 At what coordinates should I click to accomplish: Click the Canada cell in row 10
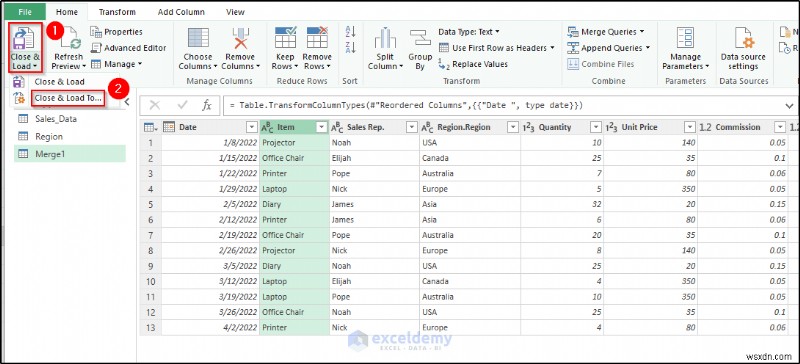tap(470, 281)
